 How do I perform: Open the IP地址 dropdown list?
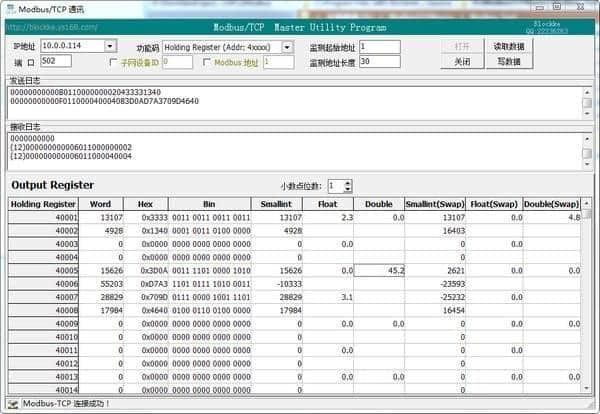click(x=110, y=46)
